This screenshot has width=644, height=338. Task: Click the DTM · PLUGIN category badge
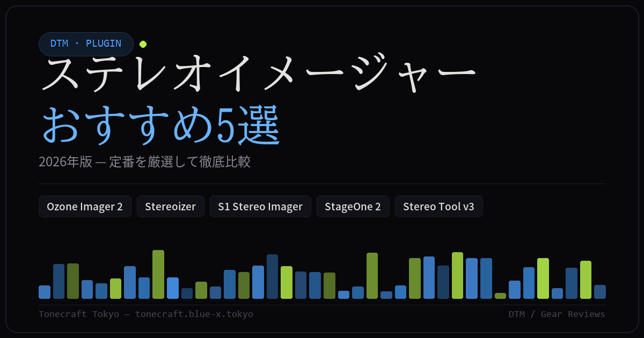[x=86, y=44]
